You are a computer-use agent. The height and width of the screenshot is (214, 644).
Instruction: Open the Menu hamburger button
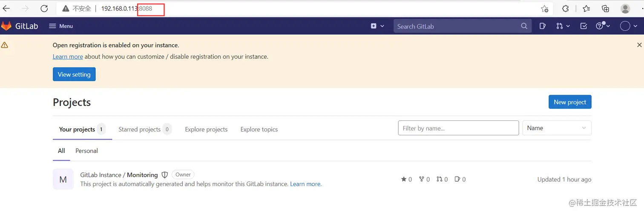tap(61, 26)
